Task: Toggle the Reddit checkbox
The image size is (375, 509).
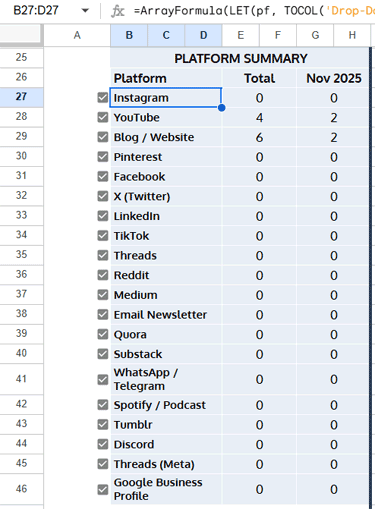Action: (103, 275)
